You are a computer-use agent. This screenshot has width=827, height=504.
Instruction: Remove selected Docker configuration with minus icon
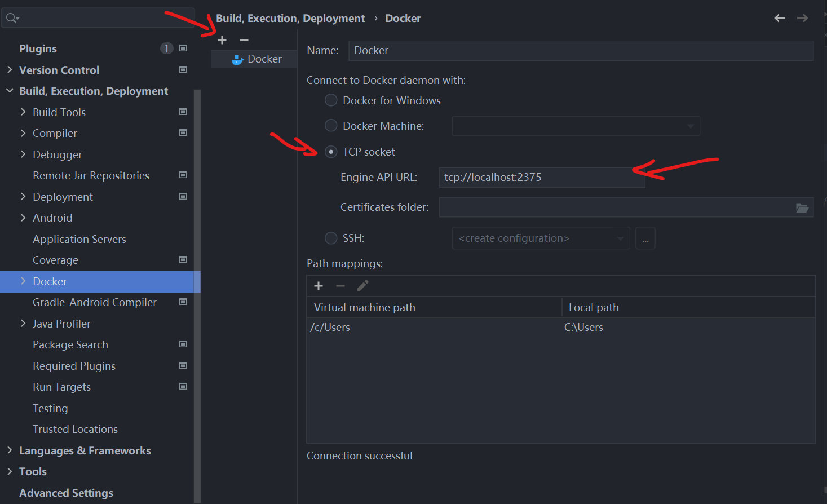tap(244, 40)
